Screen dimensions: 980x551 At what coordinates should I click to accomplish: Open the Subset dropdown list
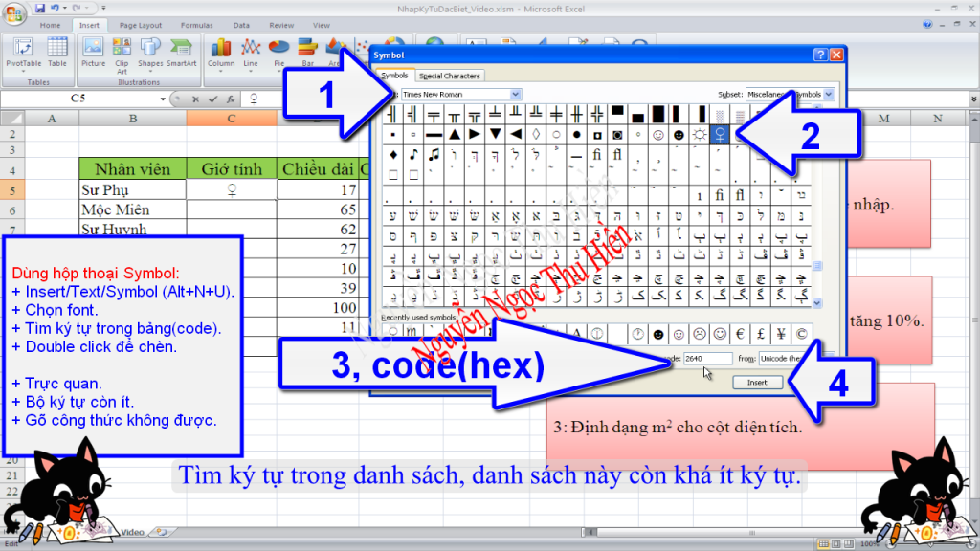[x=829, y=94]
